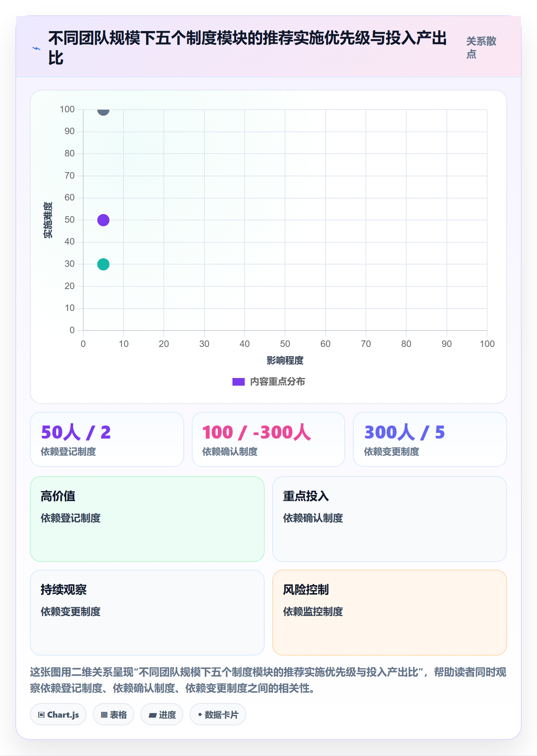Click the 进度 tag chip

(x=162, y=715)
